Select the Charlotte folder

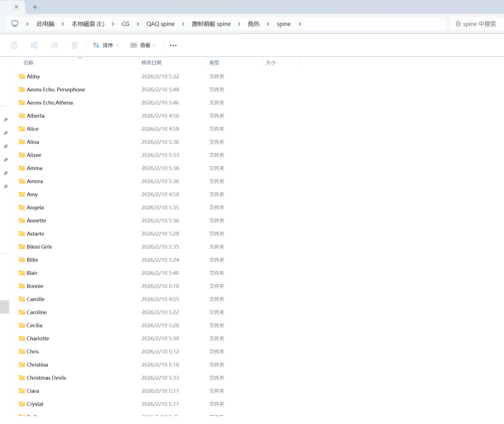pyautogui.click(x=38, y=338)
